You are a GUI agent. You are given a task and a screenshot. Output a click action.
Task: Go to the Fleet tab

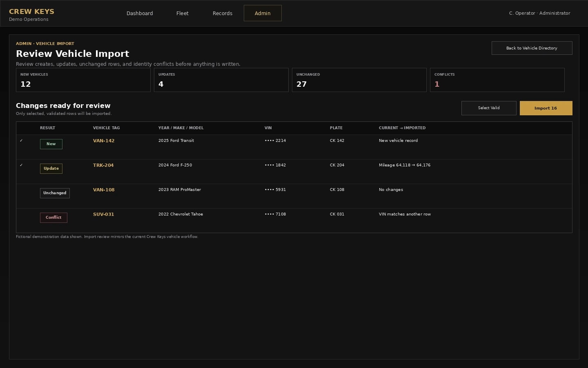pyautogui.click(x=182, y=13)
